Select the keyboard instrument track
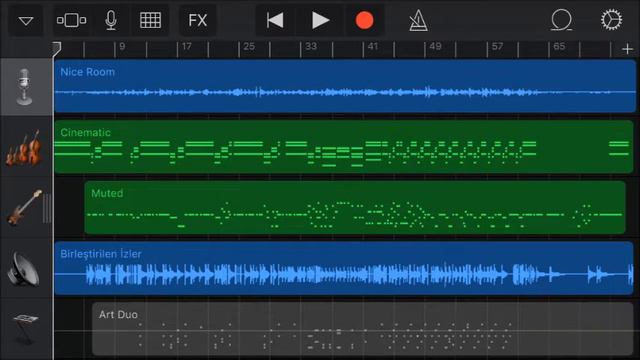 (26, 329)
